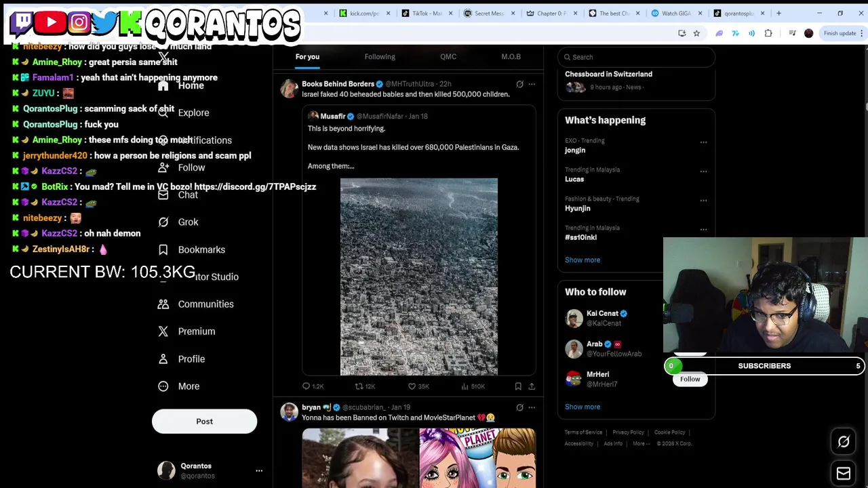This screenshot has height=488, width=868.
Task: Open the floating Grok button
Action: [844, 442]
